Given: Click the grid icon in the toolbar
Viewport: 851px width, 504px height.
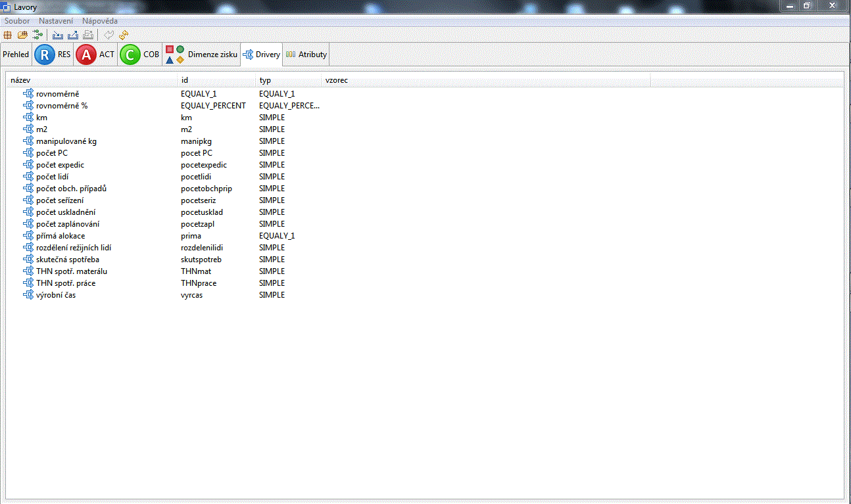Looking at the screenshot, I should (x=8, y=34).
